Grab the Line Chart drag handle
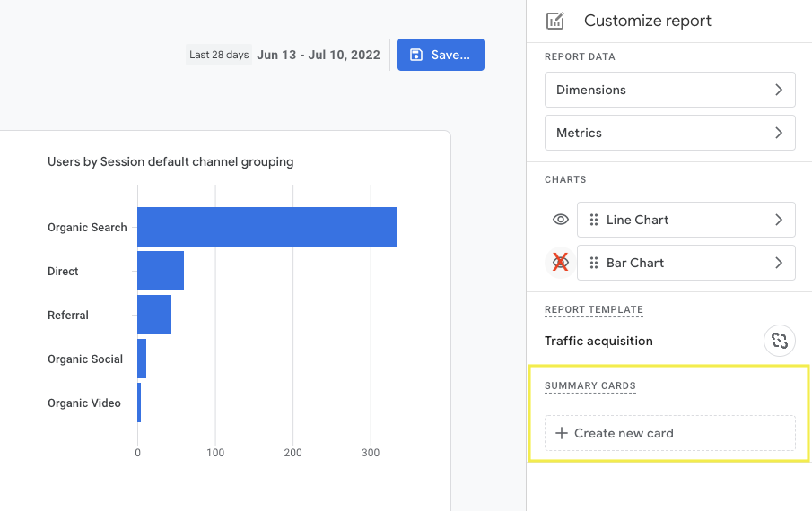This screenshot has height=511, width=812. tap(594, 220)
